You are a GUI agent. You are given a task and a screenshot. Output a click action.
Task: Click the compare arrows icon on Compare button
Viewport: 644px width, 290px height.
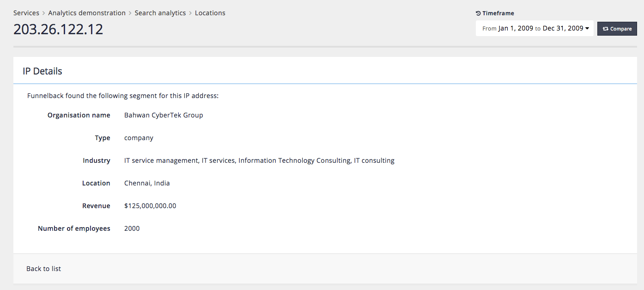click(x=605, y=29)
